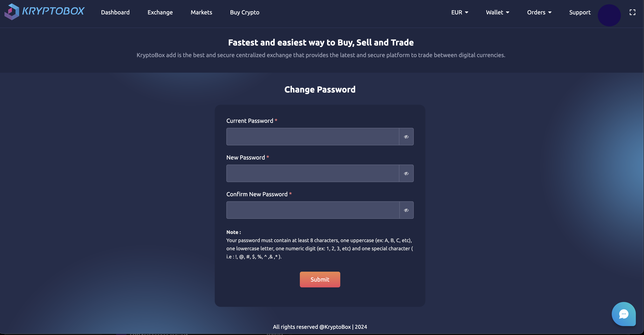
Task: Open the live chat bubble widget
Action: point(624,314)
